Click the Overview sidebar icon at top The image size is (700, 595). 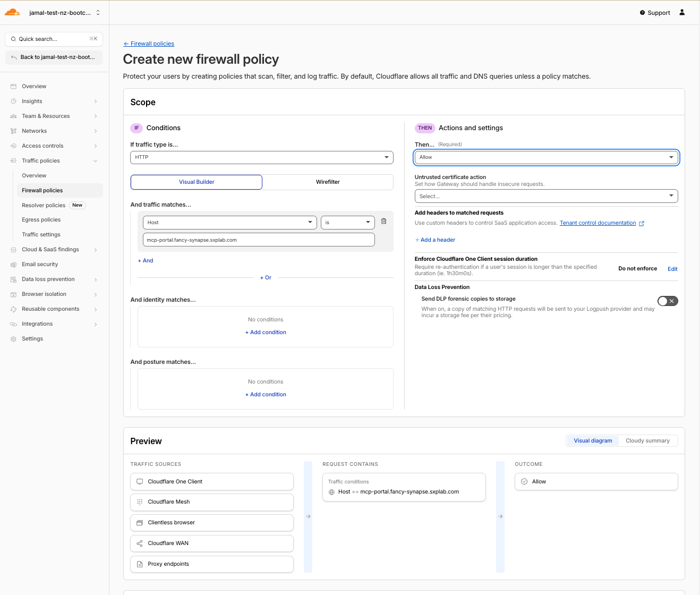[x=13, y=86]
